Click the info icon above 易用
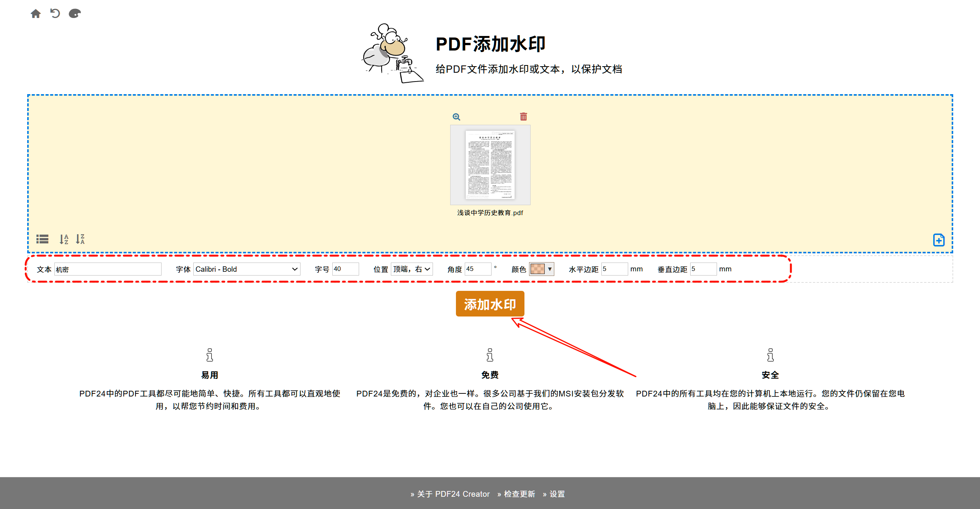The width and height of the screenshot is (980, 509). point(209,355)
